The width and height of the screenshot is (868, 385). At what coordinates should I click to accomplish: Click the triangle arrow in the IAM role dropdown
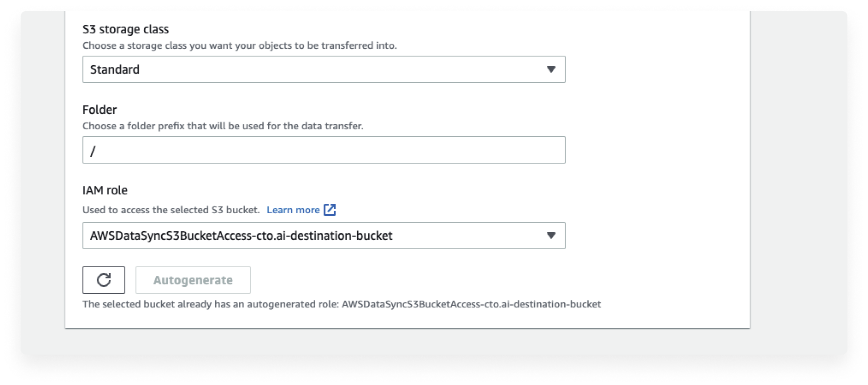click(551, 236)
